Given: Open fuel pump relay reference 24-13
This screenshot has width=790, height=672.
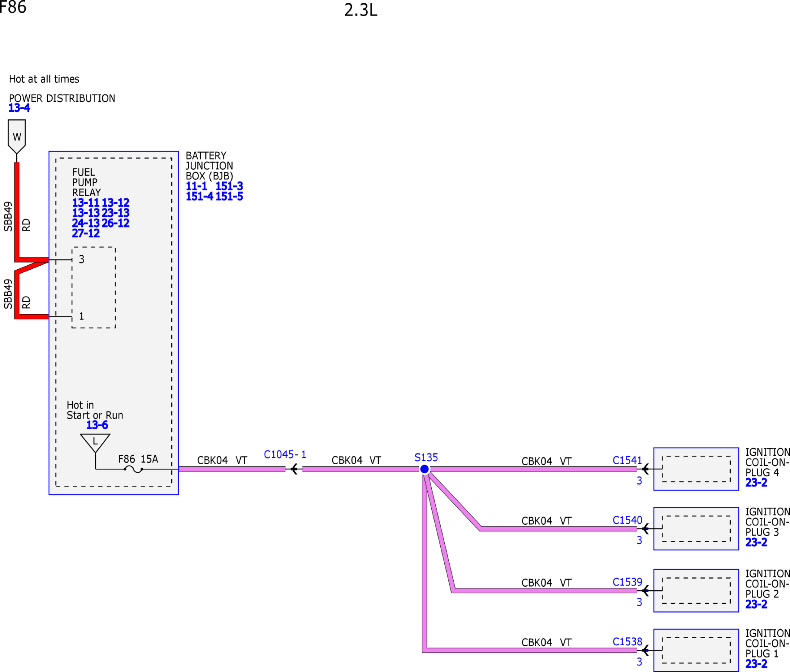Looking at the screenshot, I should point(86,223).
